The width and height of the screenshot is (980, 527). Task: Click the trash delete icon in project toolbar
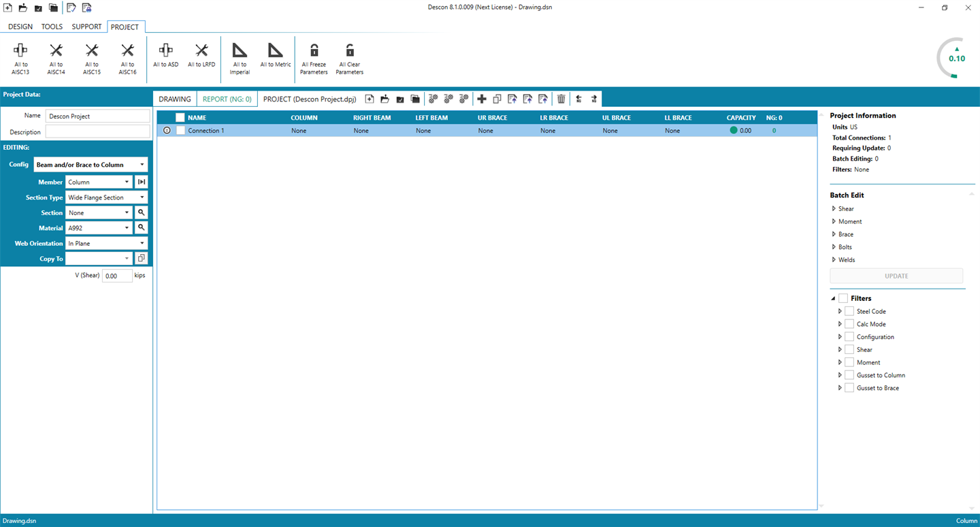coord(561,99)
